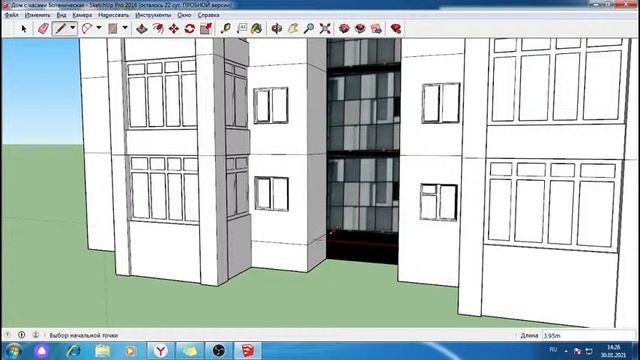Pick the Eraser tool
Image resolution: width=640 pixels, height=360 pixels.
(x=43, y=29)
